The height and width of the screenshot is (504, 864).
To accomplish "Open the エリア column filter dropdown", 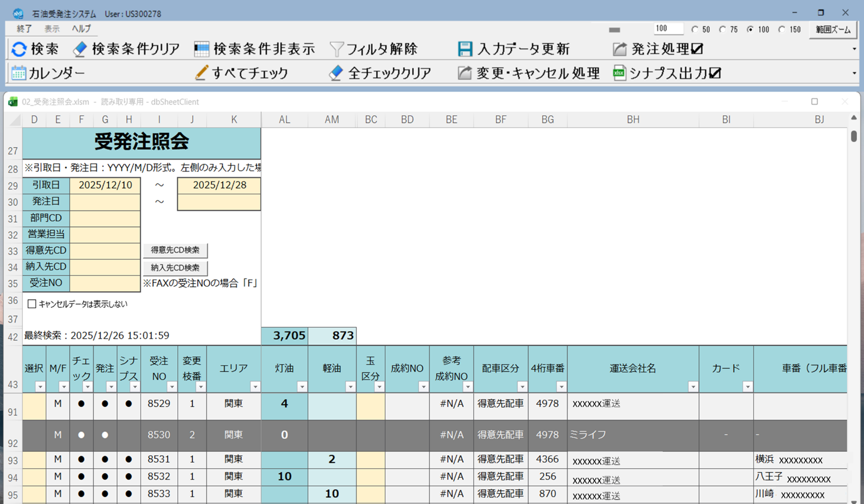I will [x=255, y=387].
